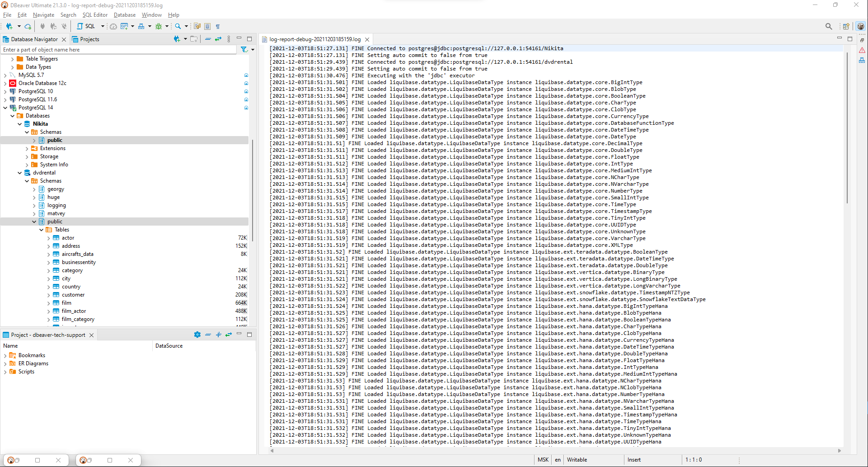The width and height of the screenshot is (868, 467).
Task: Open Project panel settings gear icon
Action: (197, 335)
